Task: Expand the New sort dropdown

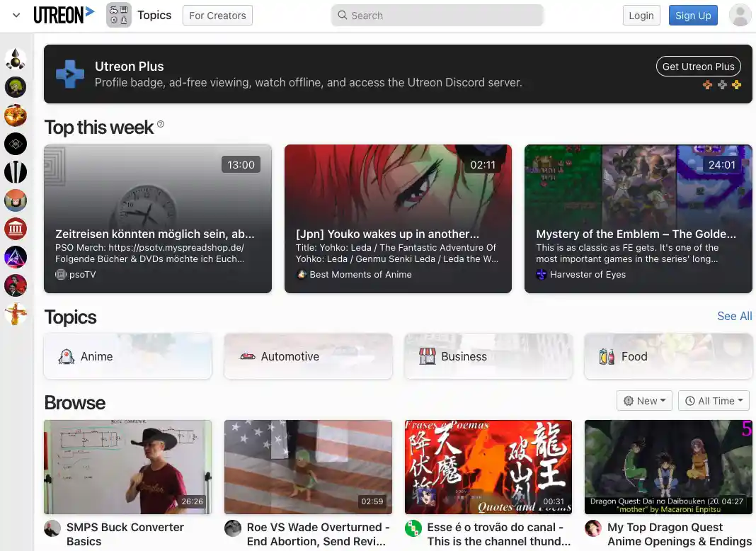Action: [x=644, y=401]
